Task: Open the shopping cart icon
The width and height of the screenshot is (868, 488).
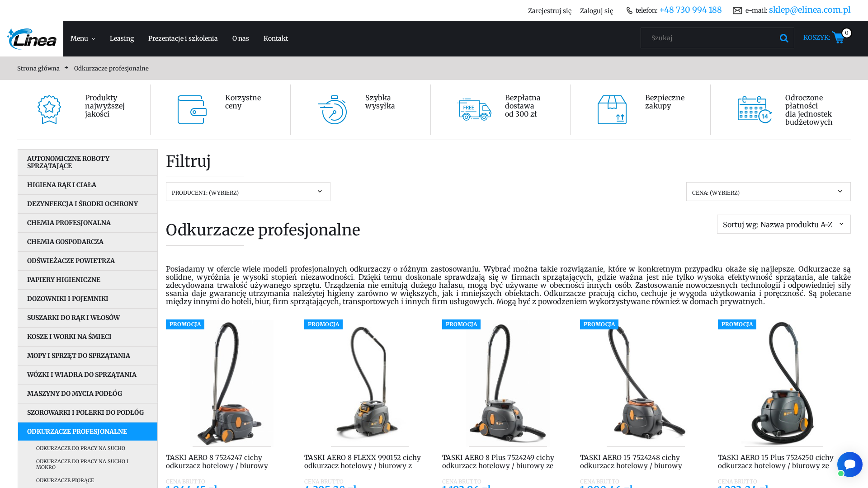Action: pyautogui.click(x=838, y=38)
